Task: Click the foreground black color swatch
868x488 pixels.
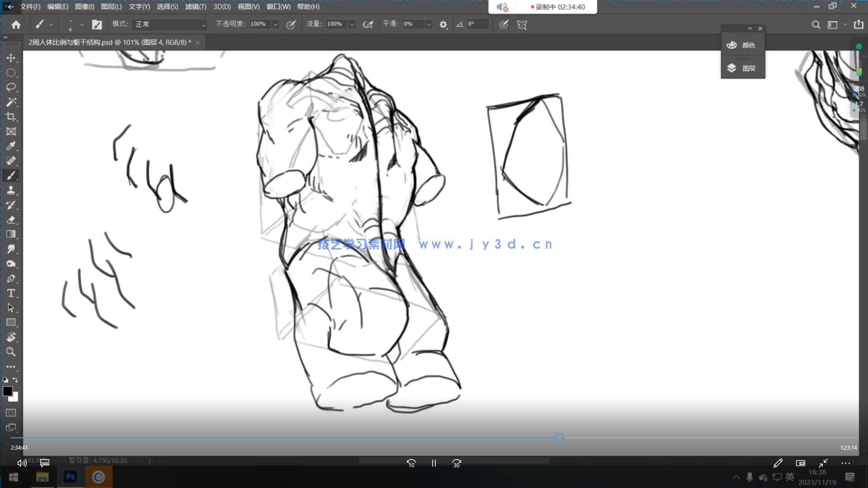Action: click(7, 391)
